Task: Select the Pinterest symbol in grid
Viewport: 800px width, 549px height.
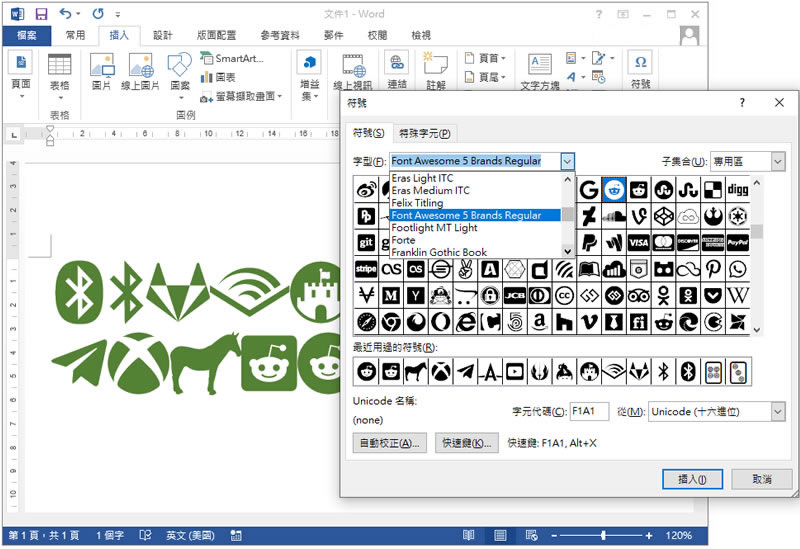Action: [x=713, y=269]
